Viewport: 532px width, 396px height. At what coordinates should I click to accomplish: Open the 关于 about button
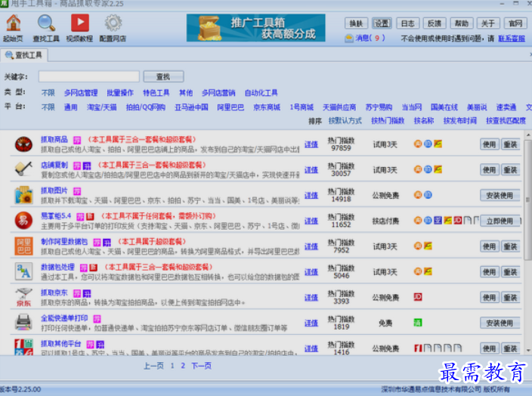(488, 23)
